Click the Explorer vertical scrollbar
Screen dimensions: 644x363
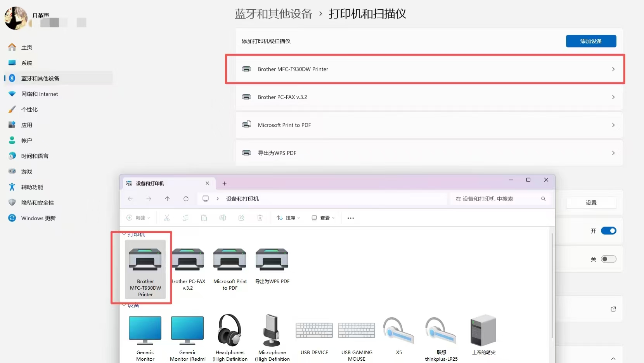(x=552, y=285)
